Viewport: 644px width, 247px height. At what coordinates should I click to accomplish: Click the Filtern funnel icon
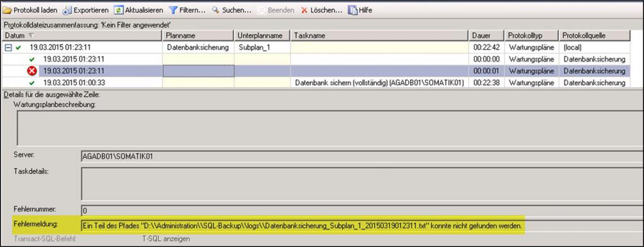[x=174, y=10]
